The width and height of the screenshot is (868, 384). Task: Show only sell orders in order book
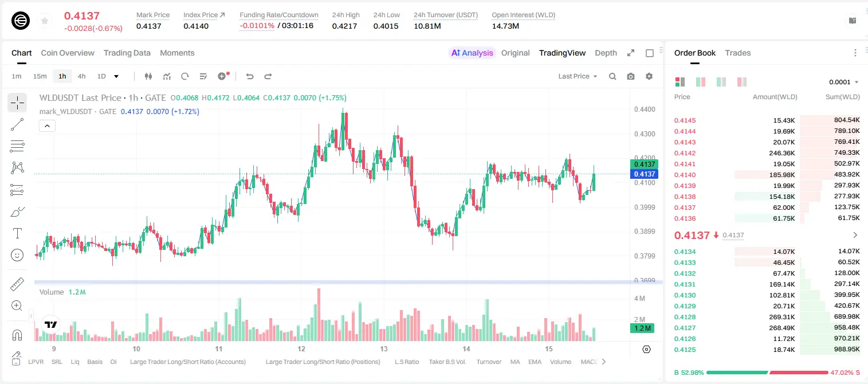click(x=742, y=82)
